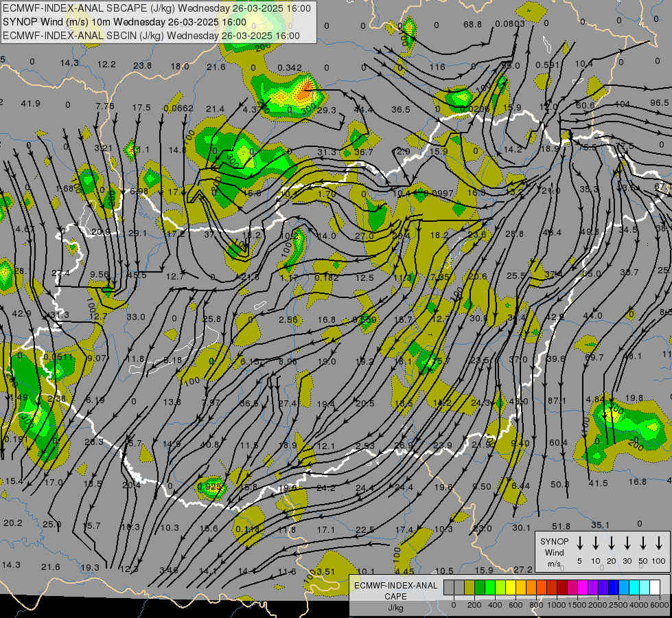This screenshot has width=672, height=618.
Task: Pick the dark red swatch in the CAPE legend
Action: coord(562,587)
